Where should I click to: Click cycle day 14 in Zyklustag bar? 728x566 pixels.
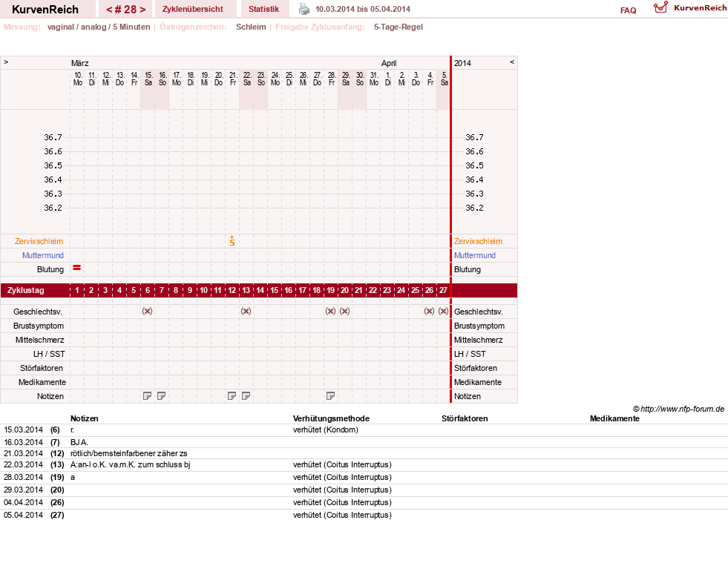click(260, 291)
